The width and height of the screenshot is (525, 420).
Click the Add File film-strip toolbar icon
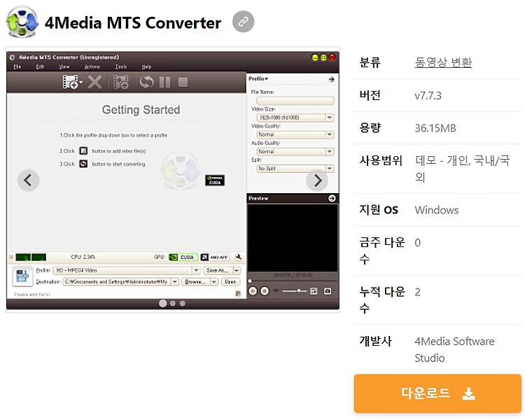click(x=70, y=82)
